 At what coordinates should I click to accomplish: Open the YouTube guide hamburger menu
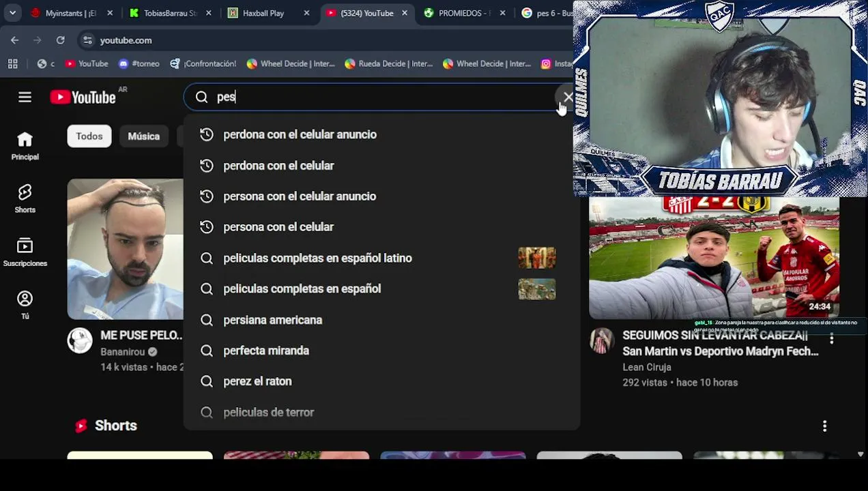(x=25, y=98)
